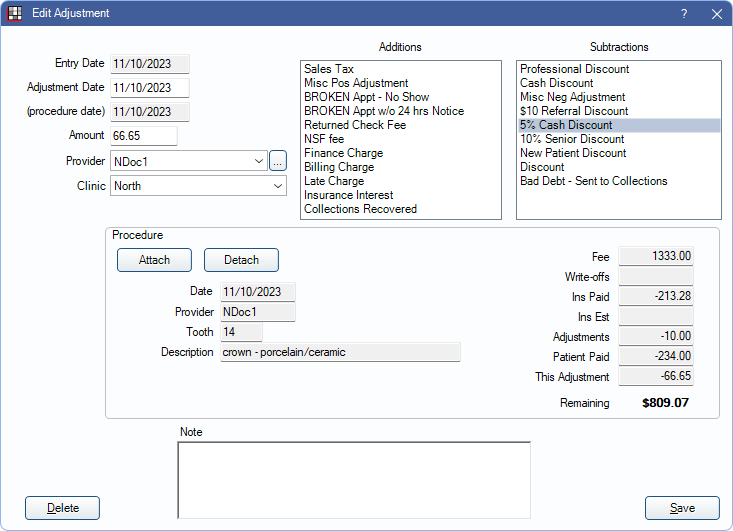Select Insurance Interest addition type

(348, 195)
